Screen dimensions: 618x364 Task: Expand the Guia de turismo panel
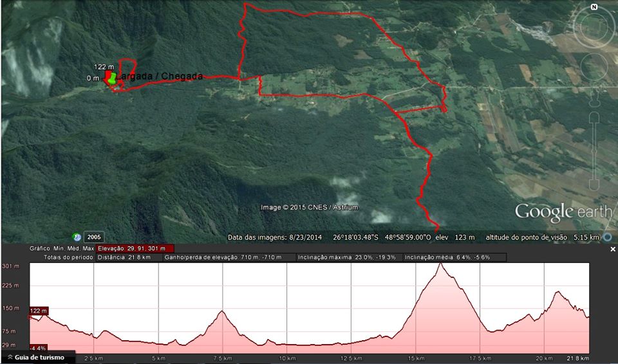click(x=37, y=358)
